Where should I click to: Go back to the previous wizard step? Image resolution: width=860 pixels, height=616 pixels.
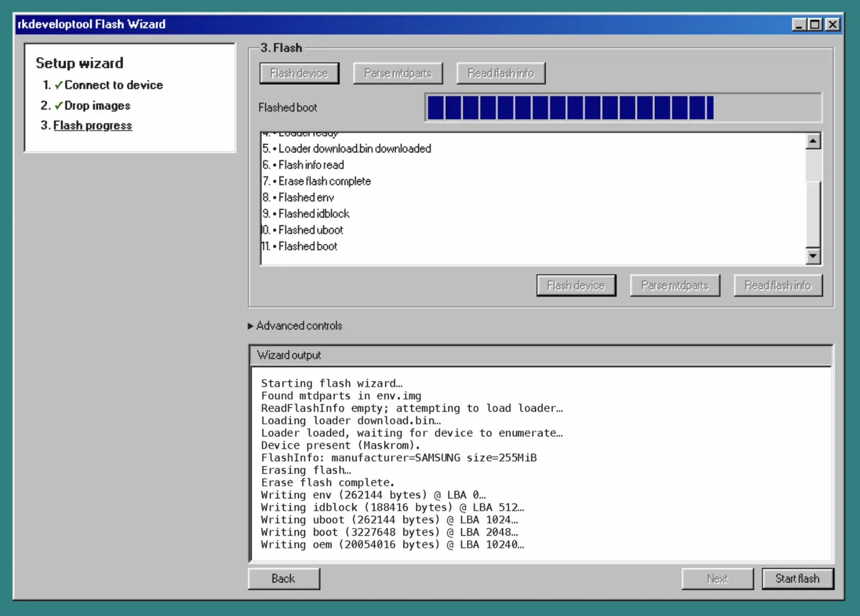pyautogui.click(x=283, y=578)
